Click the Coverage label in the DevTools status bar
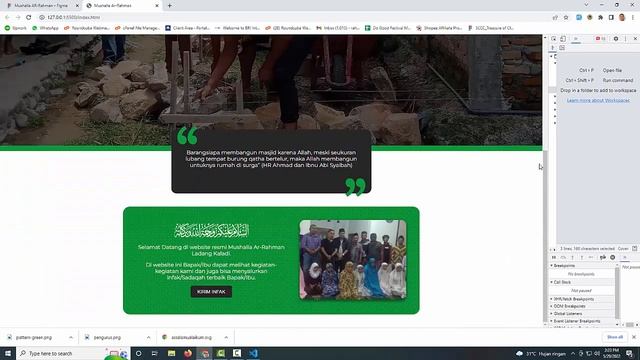Viewport: 640px width, 360px height. coord(623,249)
